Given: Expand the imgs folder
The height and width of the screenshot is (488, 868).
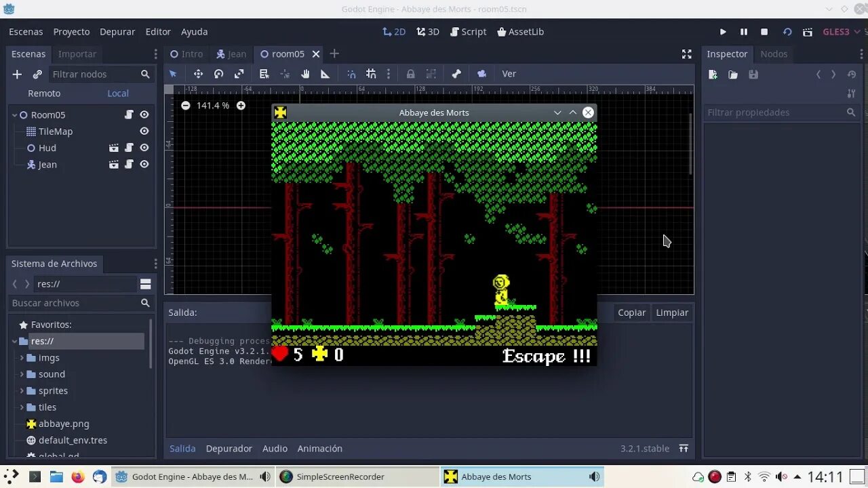Looking at the screenshot, I should click(22, 358).
